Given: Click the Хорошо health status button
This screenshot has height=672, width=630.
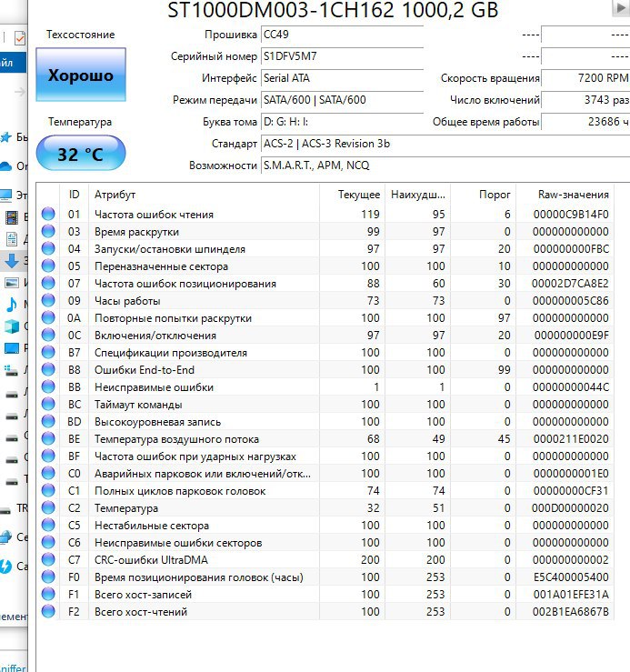Looking at the screenshot, I should 81,75.
